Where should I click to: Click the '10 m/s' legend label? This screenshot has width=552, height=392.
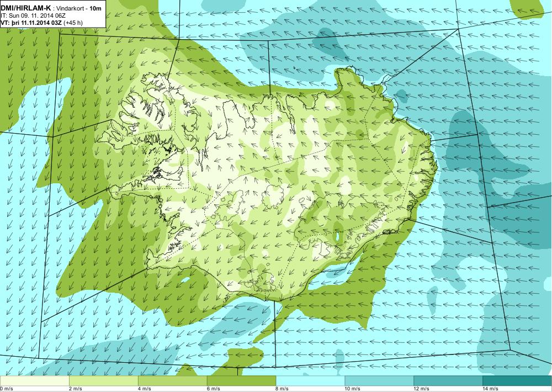(x=353, y=389)
